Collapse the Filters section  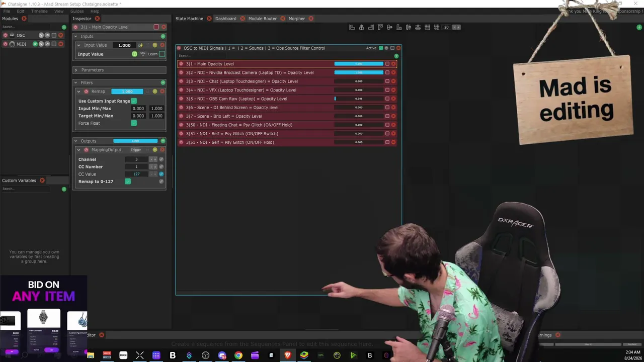tap(76, 82)
